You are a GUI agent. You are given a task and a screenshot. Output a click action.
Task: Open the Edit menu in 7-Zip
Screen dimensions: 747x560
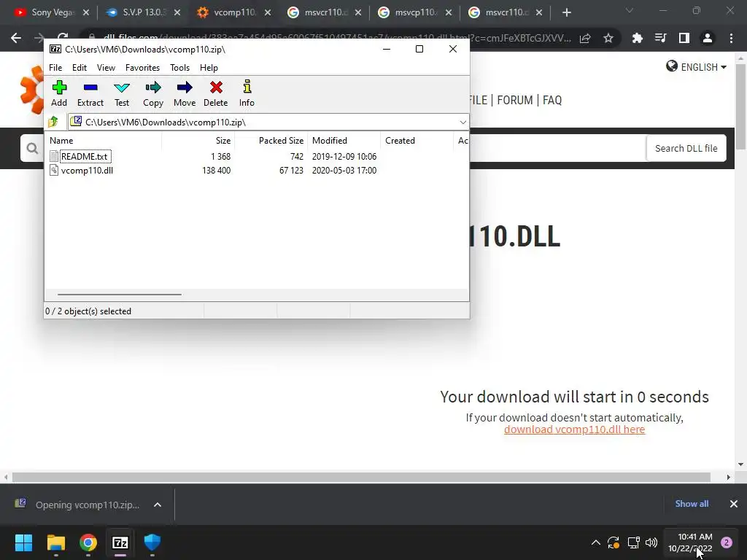tap(79, 68)
